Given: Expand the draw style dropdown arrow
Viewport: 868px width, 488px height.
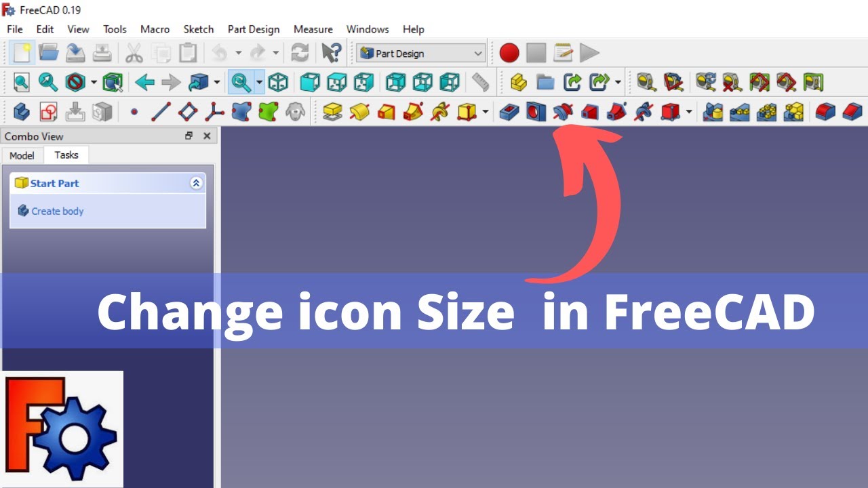Looking at the screenshot, I should [x=94, y=83].
